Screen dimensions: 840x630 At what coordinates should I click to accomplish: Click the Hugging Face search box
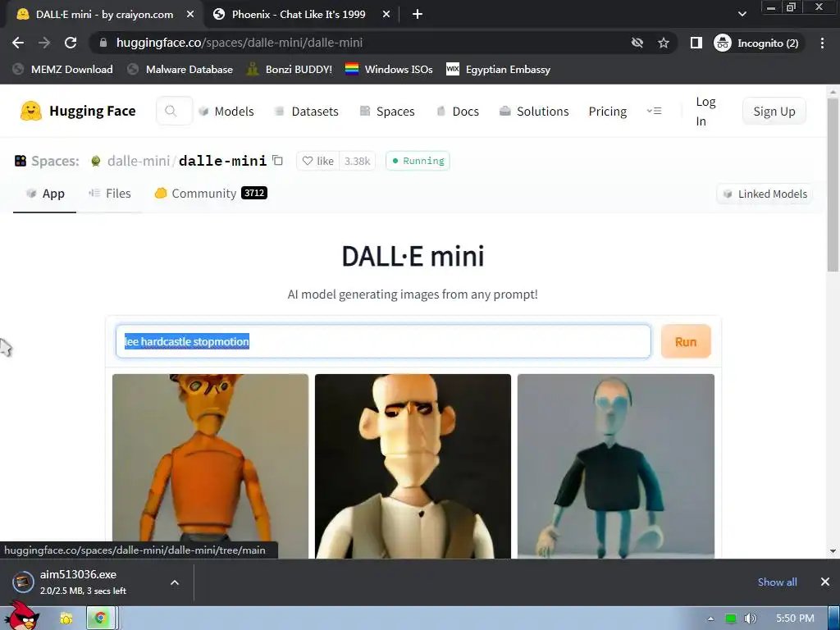pos(174,111)
